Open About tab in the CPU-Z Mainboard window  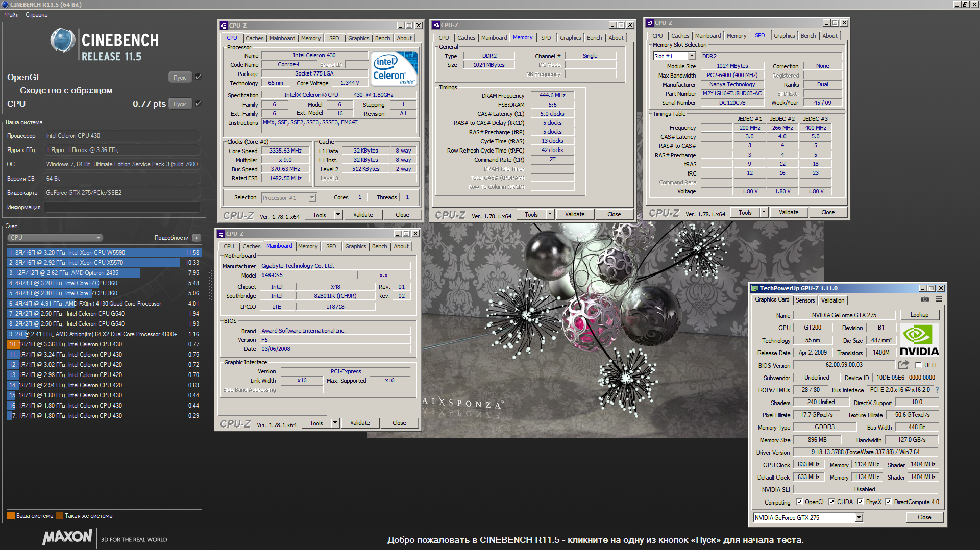point(401,246)
